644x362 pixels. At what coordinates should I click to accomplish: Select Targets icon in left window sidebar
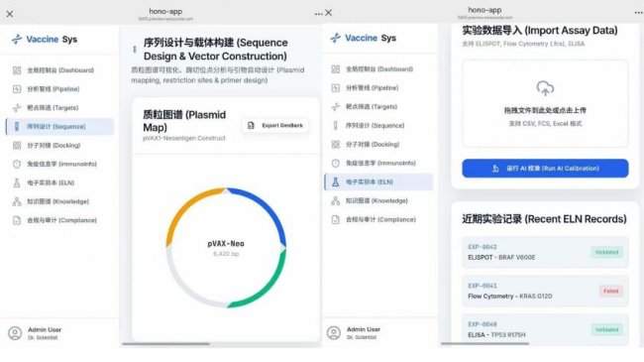[17, 108]
